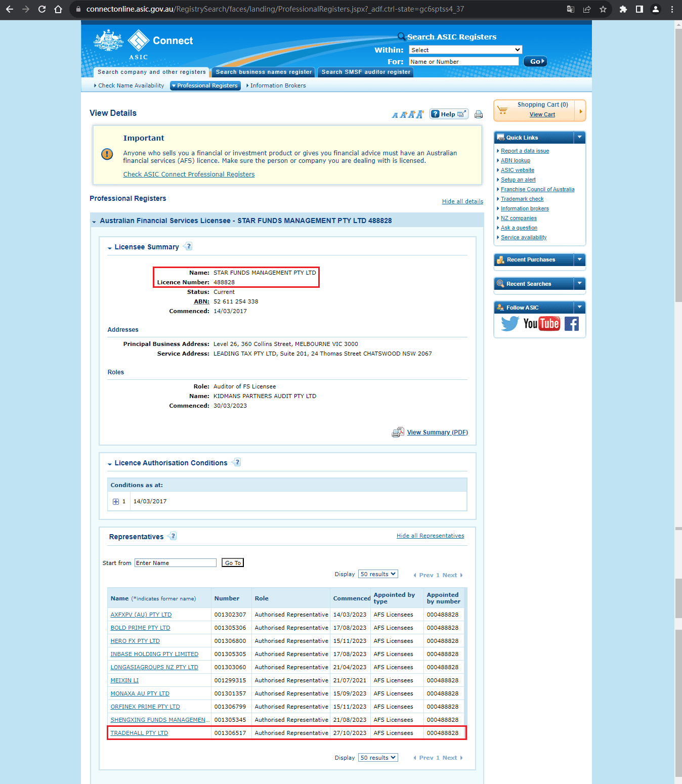Viewport: 682px width, 784px height.
Task: Click Hide all Representatives link
Action: coord(430,536)
